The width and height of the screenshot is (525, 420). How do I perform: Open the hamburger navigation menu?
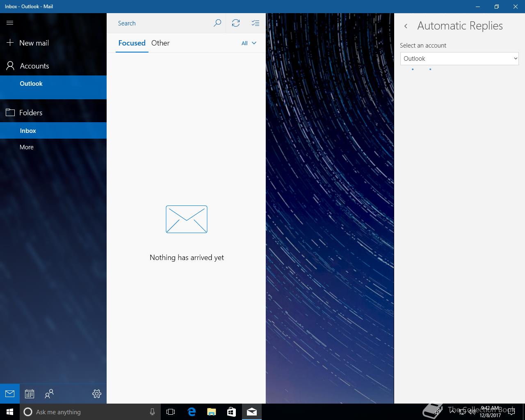pos(10,23)
